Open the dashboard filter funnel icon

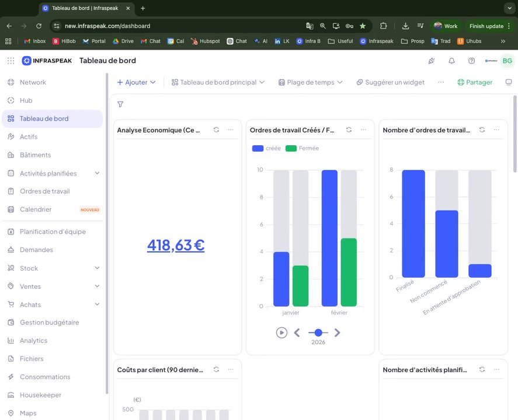pos(120,104)
